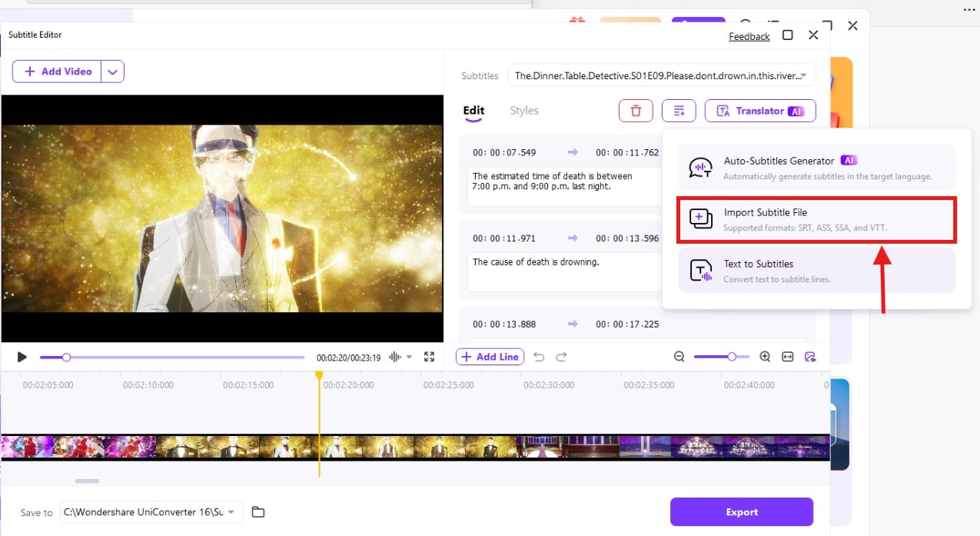Image resolution: width=980 pixels, height=536 pixels.
Task: Open the Subtitles file dropdown
Action: coord(662,75)
